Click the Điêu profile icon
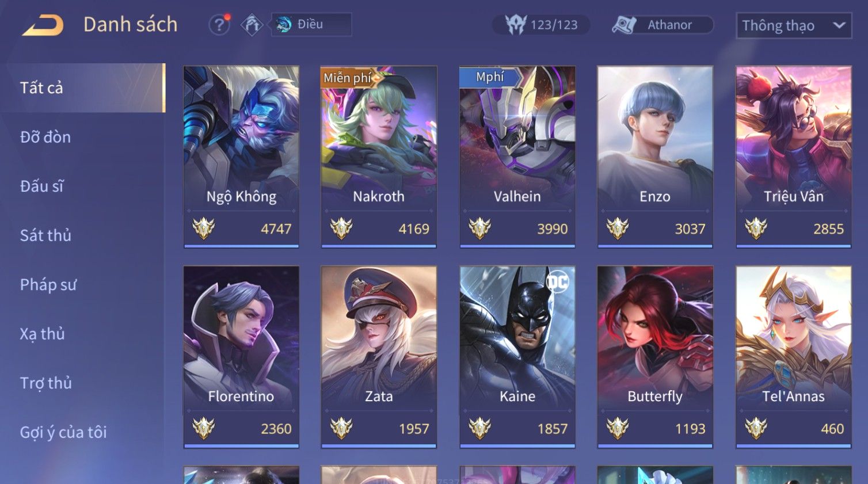This screenshot has width=868, height=484. point(284,24)
